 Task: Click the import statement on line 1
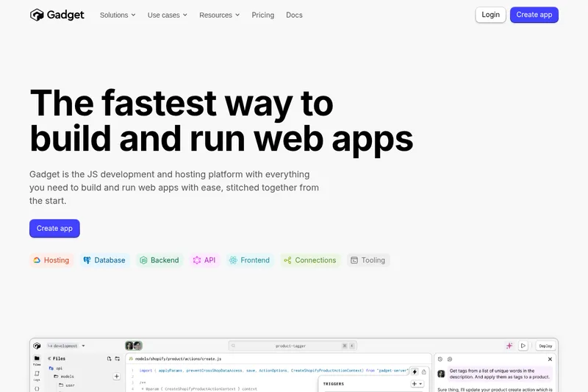[x=273, y=370]
